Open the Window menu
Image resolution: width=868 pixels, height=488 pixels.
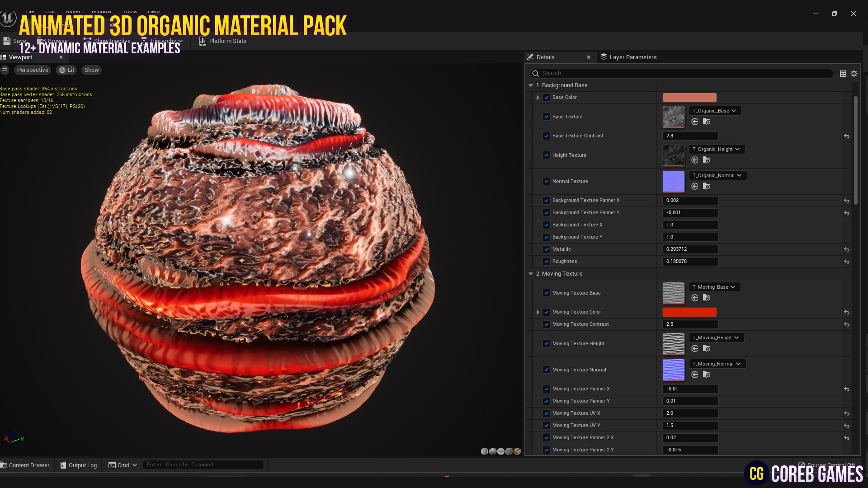coord(101,11)
